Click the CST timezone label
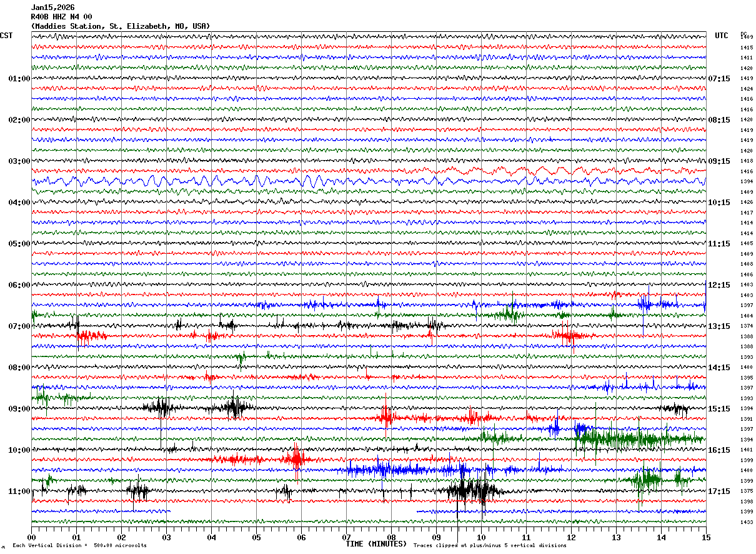Image resolution: width=756 pixels, height=554 pixels. click(x=6, y=36)
